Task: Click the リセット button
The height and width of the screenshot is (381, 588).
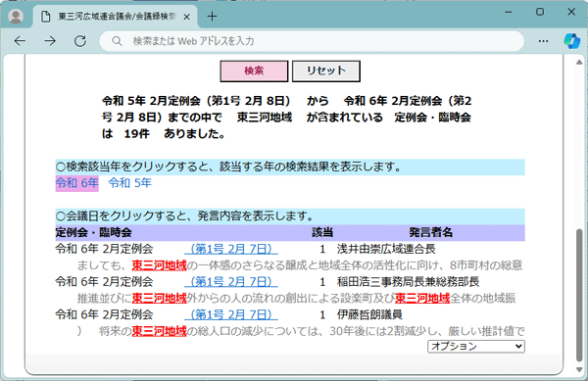Action: [326, 71]
